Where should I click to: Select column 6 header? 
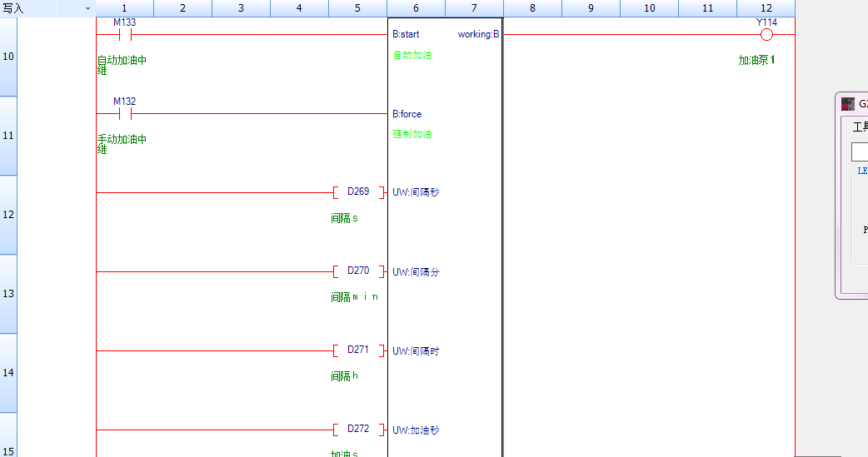(x=416, y=8)
